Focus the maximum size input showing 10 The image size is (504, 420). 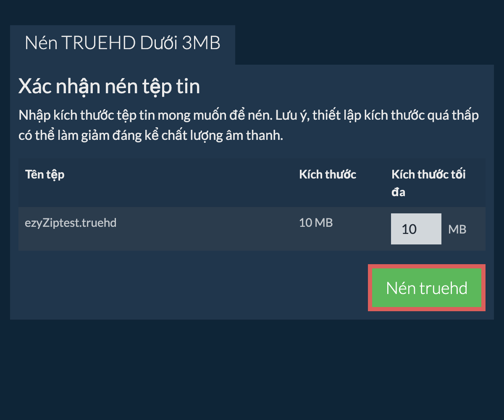pos(416,229)
